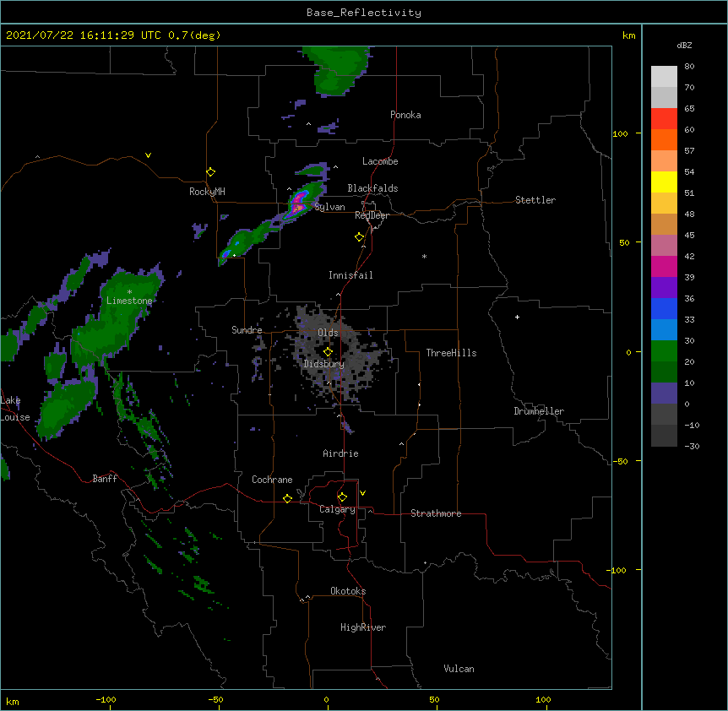The height and width of the screenshot is (711, 728).
Task: Click the yellow diamond marker below Cochrane
Action: point(287,498)
